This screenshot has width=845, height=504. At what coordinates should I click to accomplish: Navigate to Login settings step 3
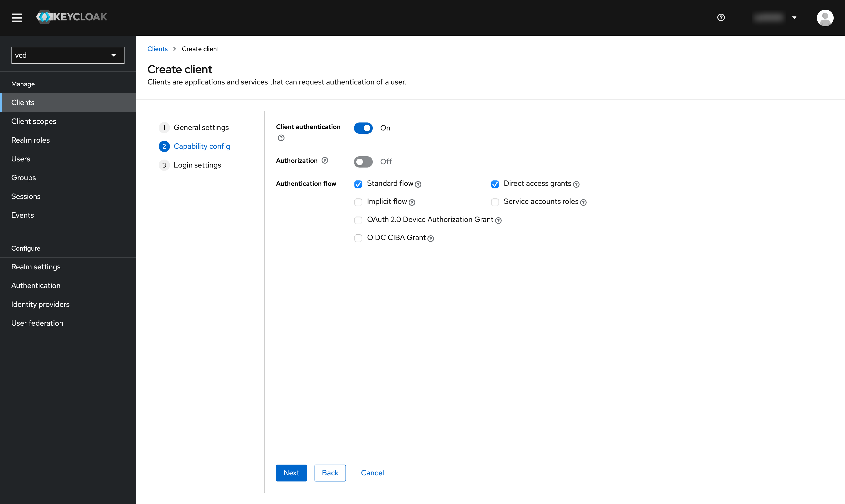[x=197, y=165]
